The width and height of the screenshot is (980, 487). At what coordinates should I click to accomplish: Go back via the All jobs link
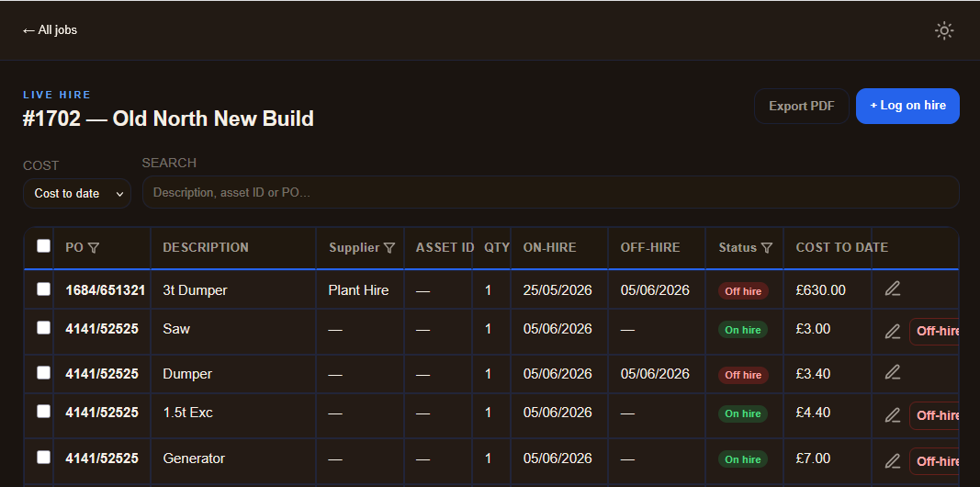(x=50, y=30)
